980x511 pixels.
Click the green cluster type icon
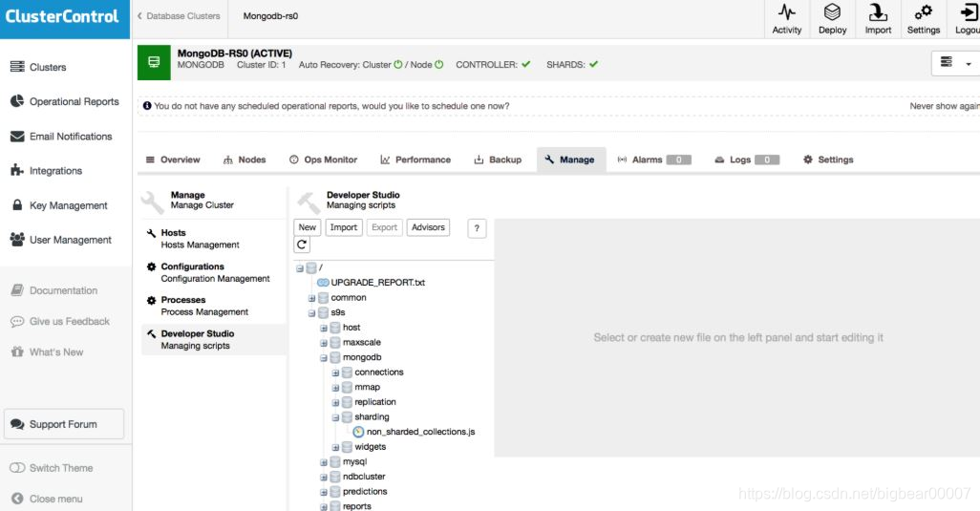pyautogui.click(x=154, y=62)
